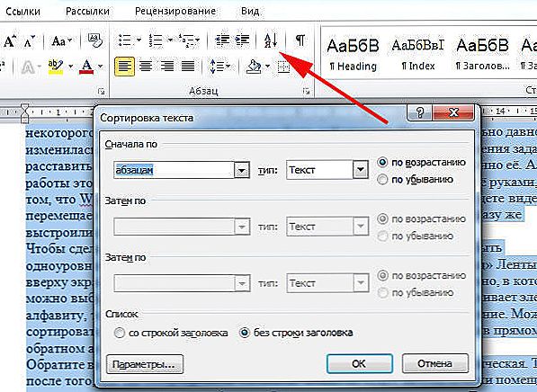Click the clear formatting eraser icon
The height and width of the screenshot is (392, 537).
(x=94, y=40)
